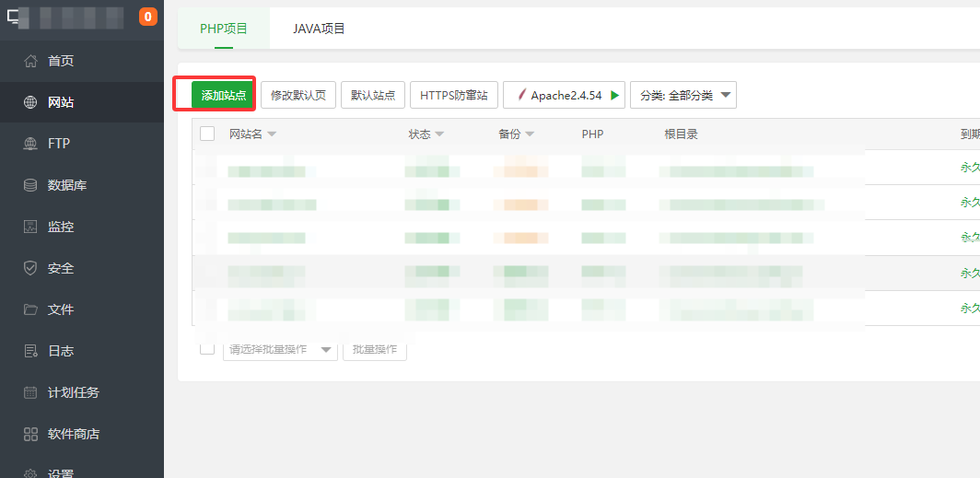Open the FTP icon in sidebar
980x478 pixels.
[x=30, y=144]
